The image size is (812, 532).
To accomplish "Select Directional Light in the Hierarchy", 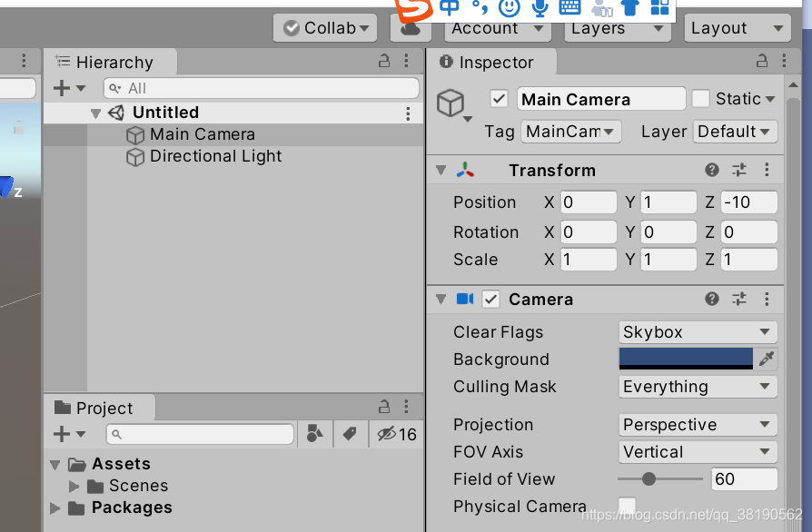I will click(x=233, y=156).
